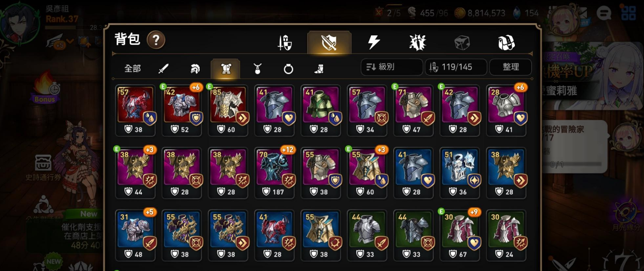
Task: Filter by ring icon
Action: pos(288,69)
